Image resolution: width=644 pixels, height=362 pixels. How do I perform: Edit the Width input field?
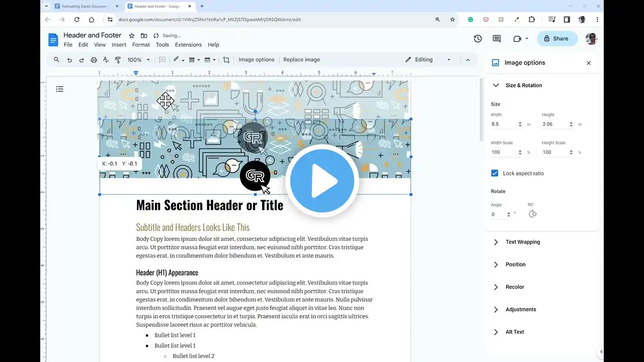(x=507, y=124)
